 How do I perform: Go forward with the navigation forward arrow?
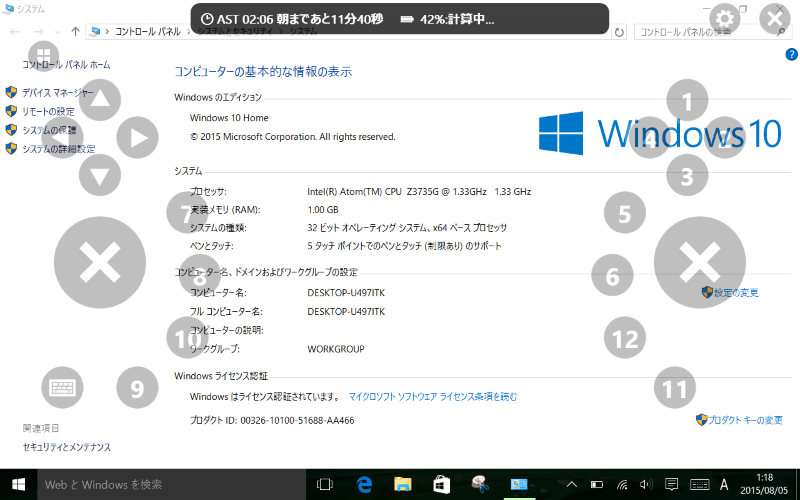(39, 32)
